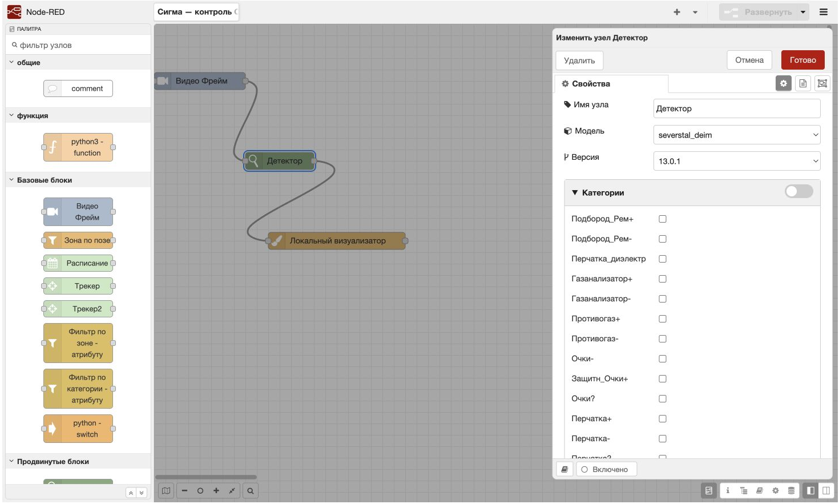Click the Отмена button
Image resolution: width=839 pixels, height=504 pixels.
tap(749, 60)
